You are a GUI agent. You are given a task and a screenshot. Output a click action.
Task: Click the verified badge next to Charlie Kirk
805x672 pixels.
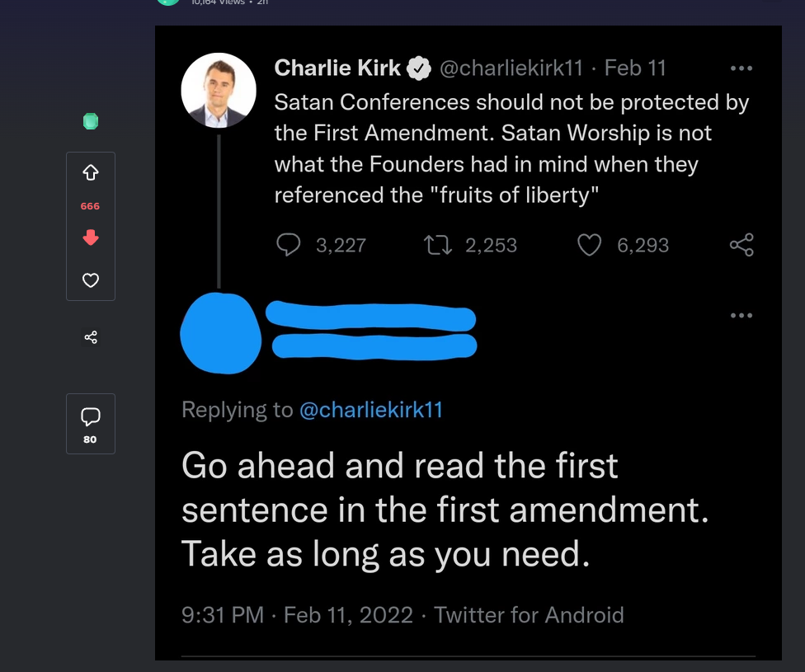(x=419, y=68)
